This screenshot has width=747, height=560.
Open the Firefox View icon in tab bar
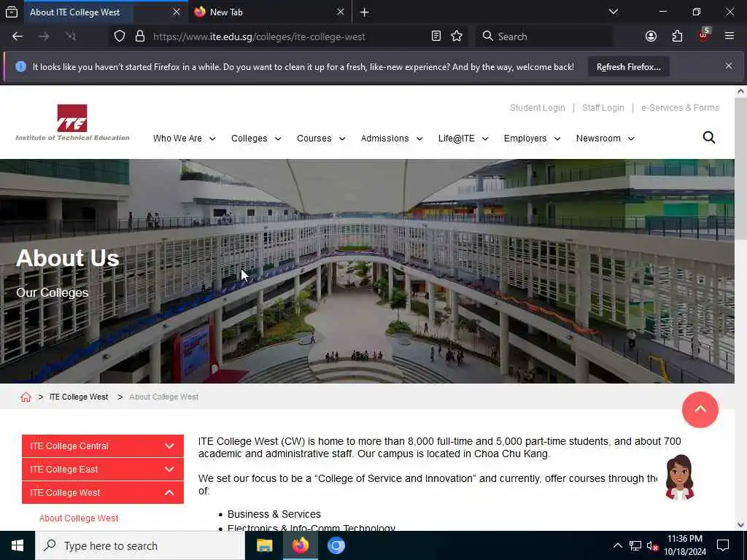(12, 12)
